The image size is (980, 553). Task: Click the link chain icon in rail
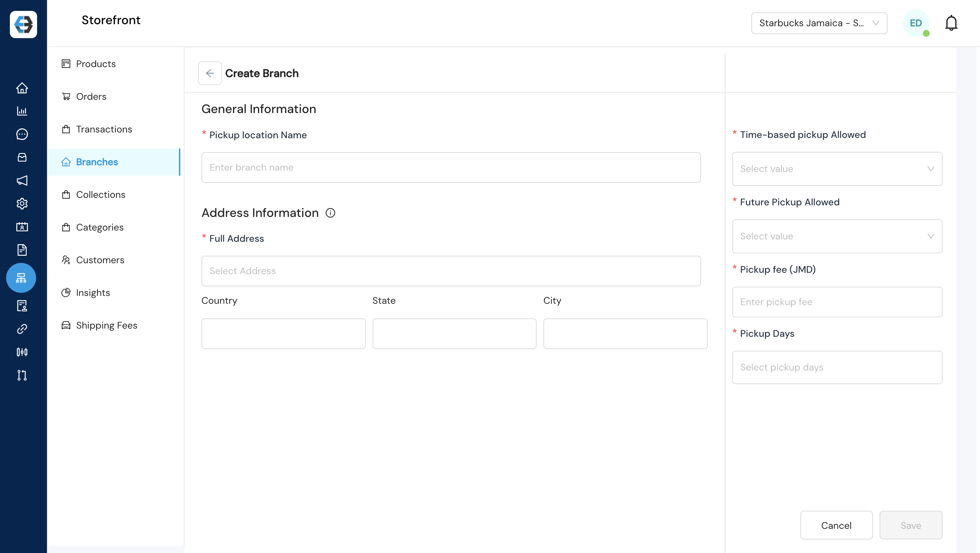[22, 329]
